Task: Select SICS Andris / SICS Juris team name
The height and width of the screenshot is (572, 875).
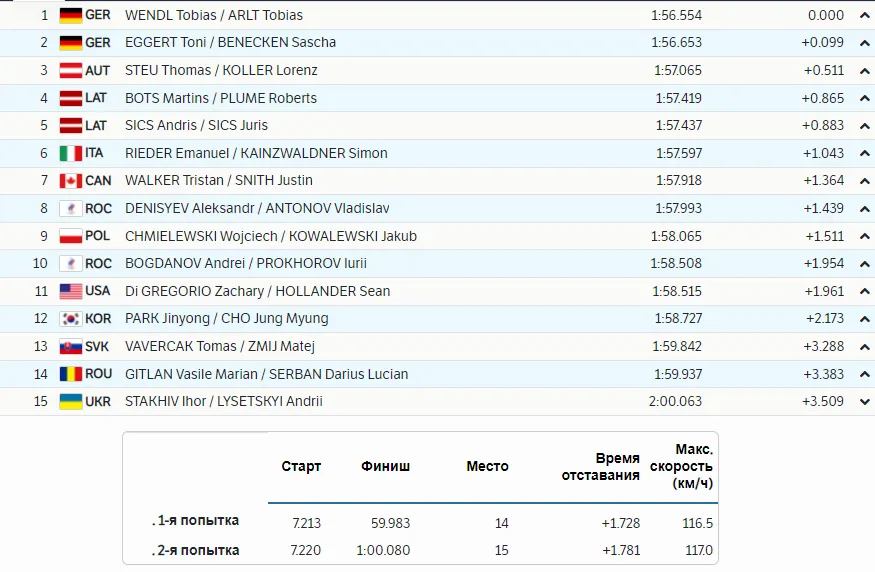Action: [x=196, y=125]
